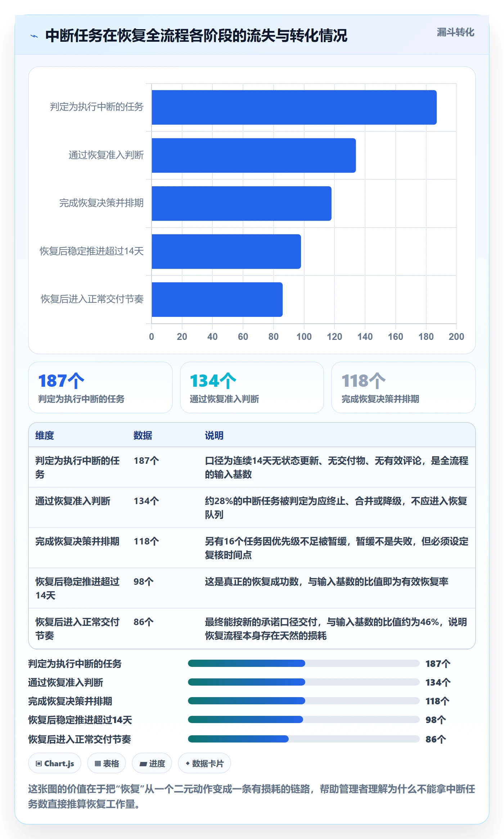Viewport: 504px width, 839px height.
Task: Click the Chart.js tag chip
Action: click(x=55, y=763)
